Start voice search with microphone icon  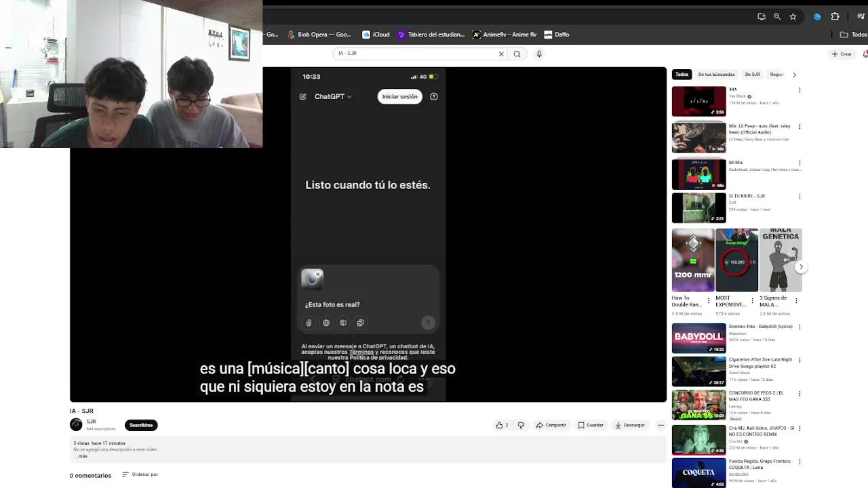tap(539, 54)
